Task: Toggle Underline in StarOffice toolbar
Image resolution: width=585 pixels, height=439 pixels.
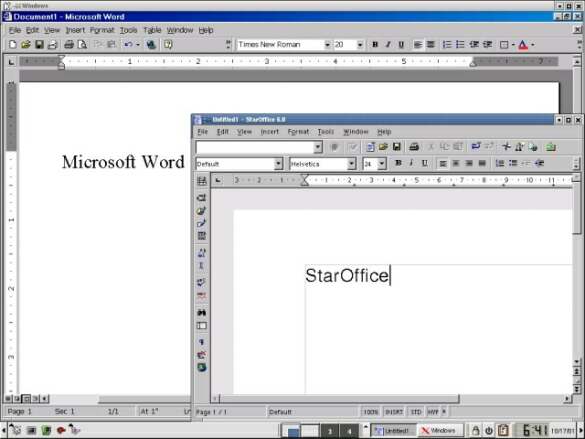Action: point(425,163)
